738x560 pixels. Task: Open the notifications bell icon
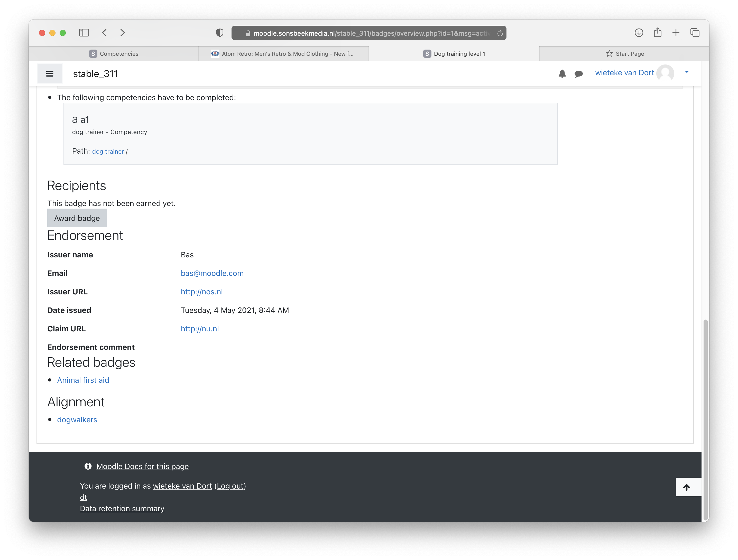click(562, 73)
